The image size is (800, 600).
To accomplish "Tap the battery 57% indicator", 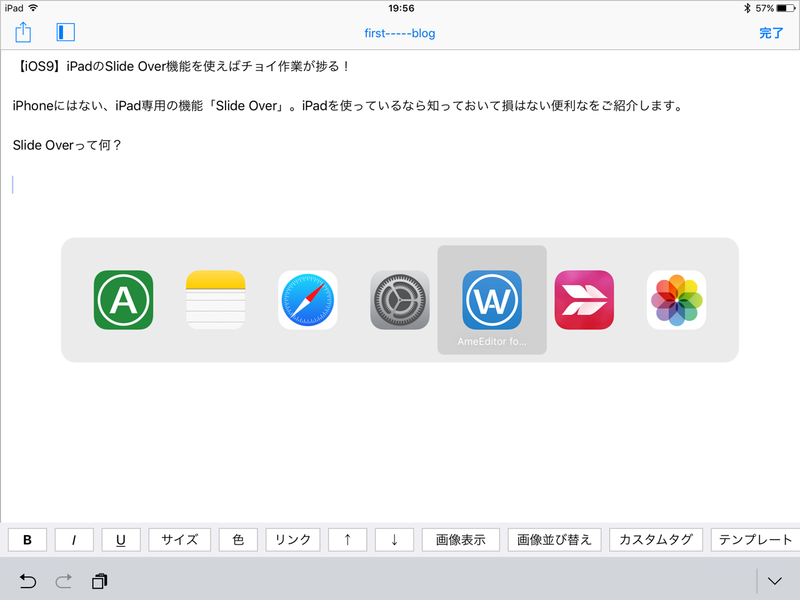I will point(775,8).
